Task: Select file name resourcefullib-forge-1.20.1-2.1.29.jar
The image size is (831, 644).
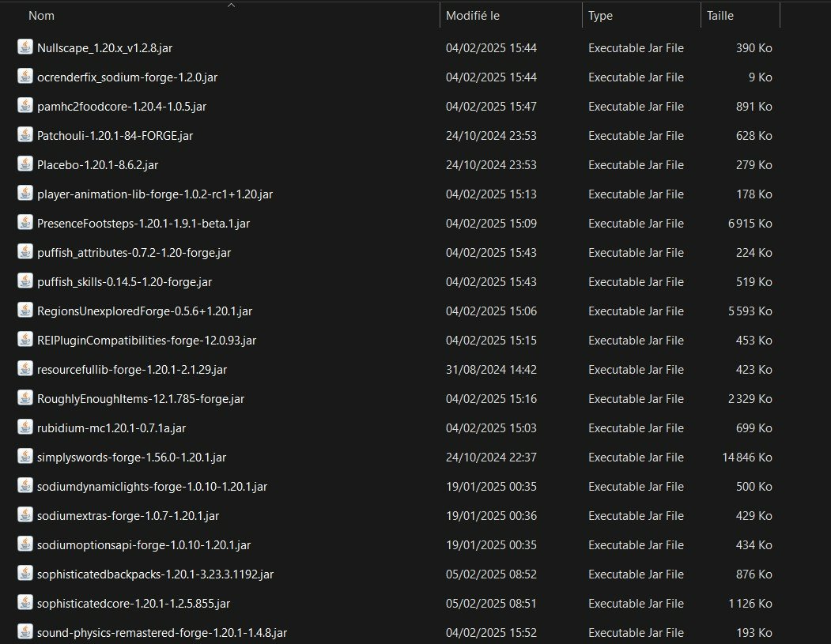Action: pos(132,370)
